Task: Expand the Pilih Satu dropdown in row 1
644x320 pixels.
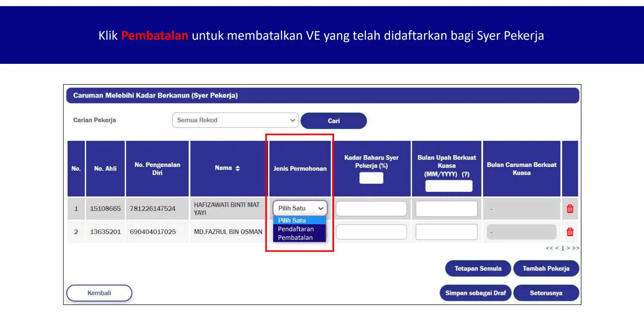Action: coord(300,208)
